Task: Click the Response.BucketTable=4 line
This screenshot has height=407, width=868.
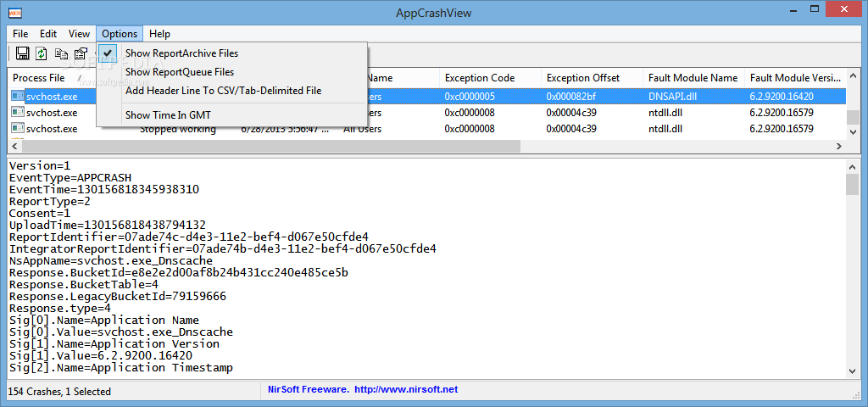Action: pos(84,285)
